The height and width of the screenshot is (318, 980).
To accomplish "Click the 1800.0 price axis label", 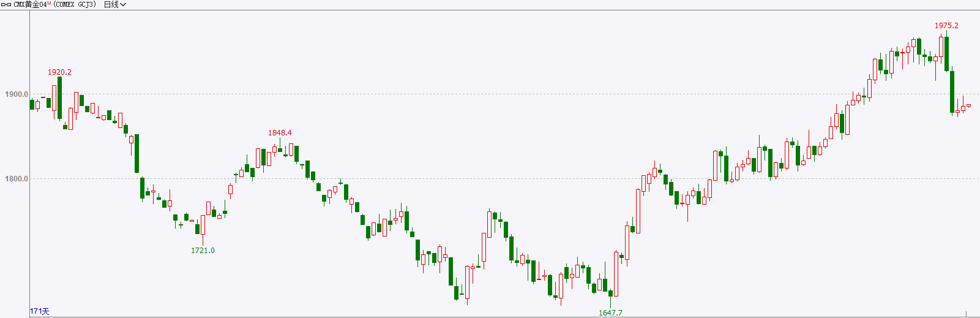I will [17, 179].
